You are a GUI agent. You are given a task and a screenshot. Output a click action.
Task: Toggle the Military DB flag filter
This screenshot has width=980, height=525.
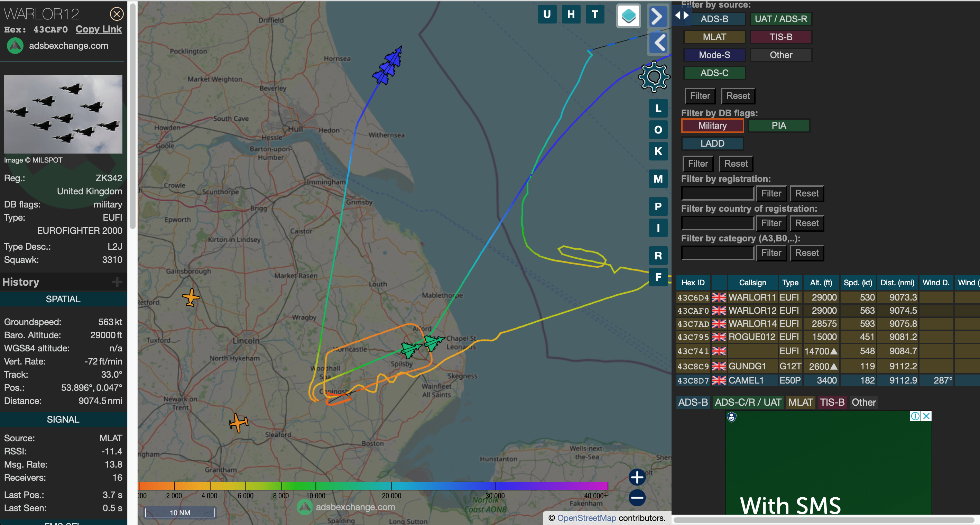[x=712, y=126]
